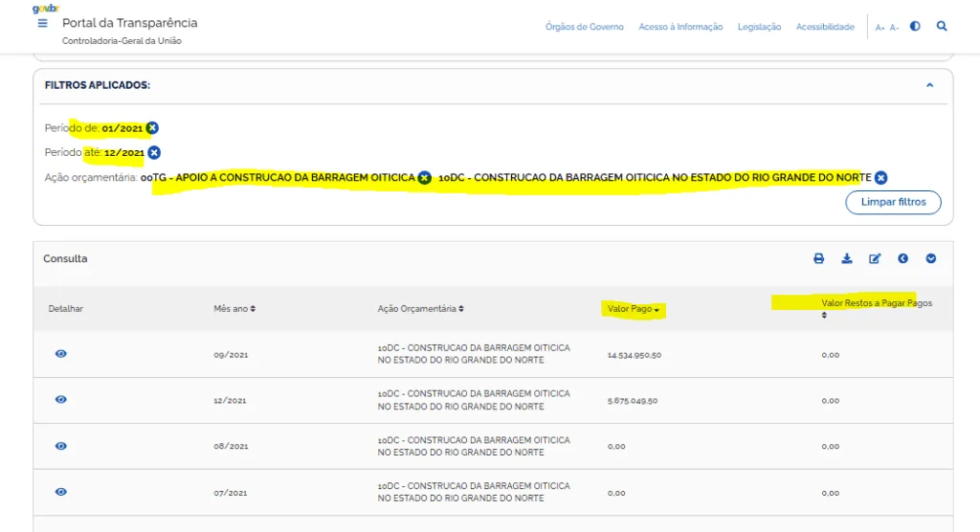Screen dimensions: 980x532
Task: Remove the 00TG Apoio a Construção filter
Action: tap(424, 178)
